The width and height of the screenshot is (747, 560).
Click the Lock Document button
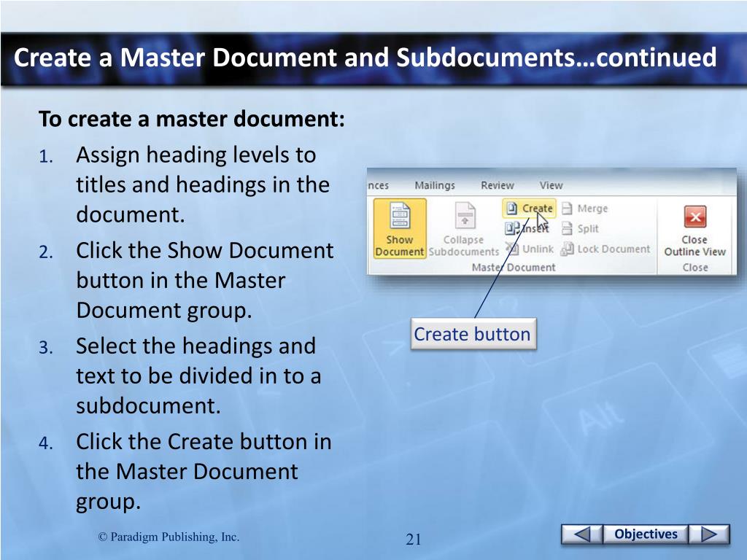click(606, 249)
